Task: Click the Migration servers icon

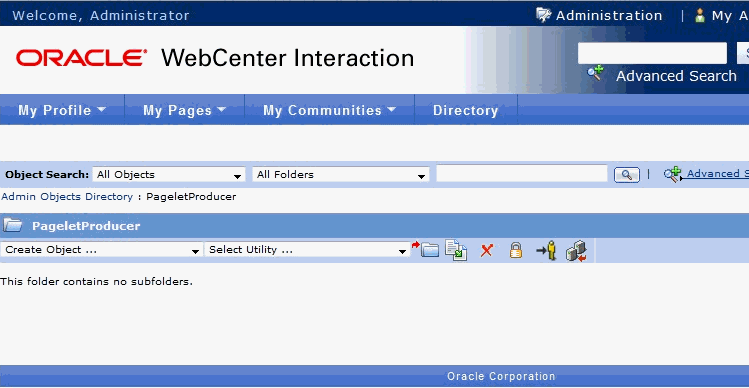Action: [577, 251]
